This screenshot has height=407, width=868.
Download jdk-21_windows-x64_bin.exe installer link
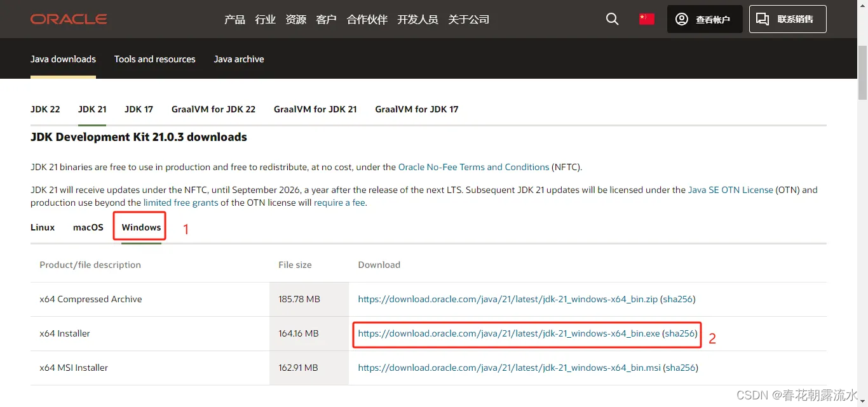coord(509,333)
